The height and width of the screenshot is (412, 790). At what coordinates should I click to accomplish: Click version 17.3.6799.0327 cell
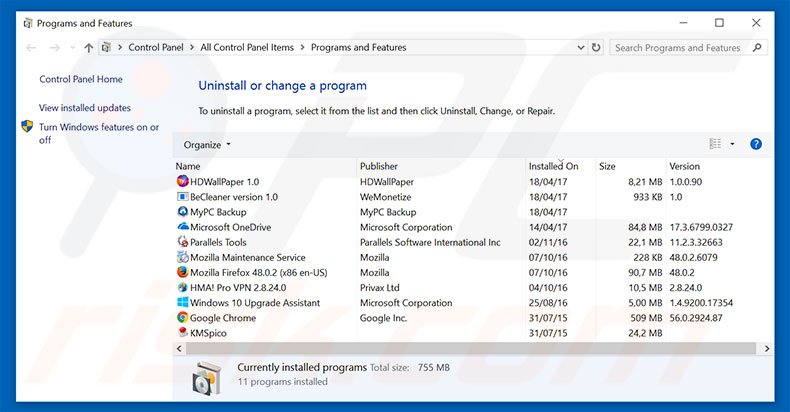click(x=701, y=227)
